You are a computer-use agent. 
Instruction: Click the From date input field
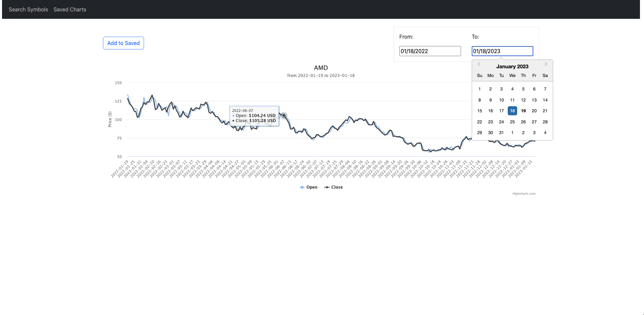coord(430,51)
